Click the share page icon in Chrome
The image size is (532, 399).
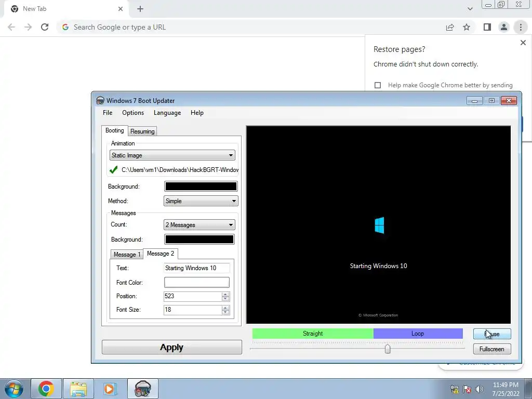coord(450,27)
